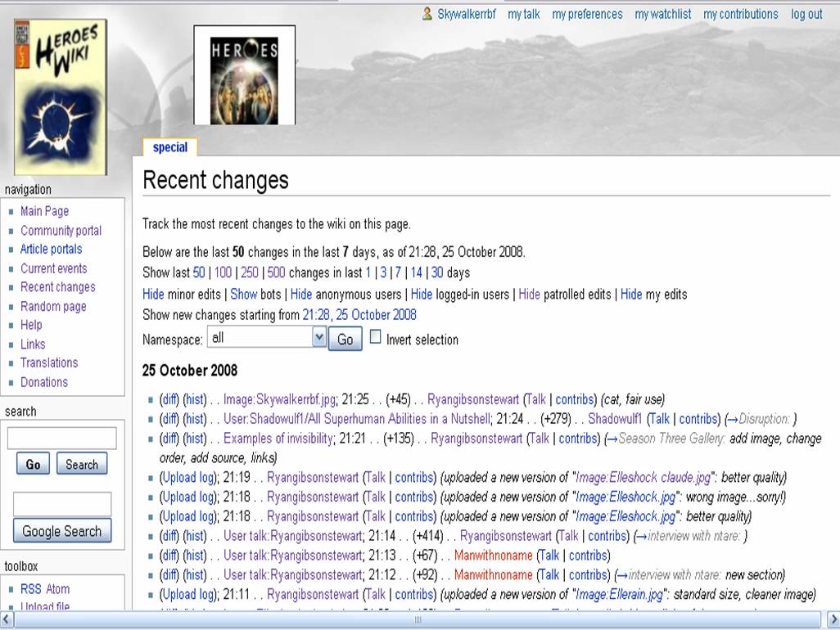Hide minor edits link

coord(153,295)
